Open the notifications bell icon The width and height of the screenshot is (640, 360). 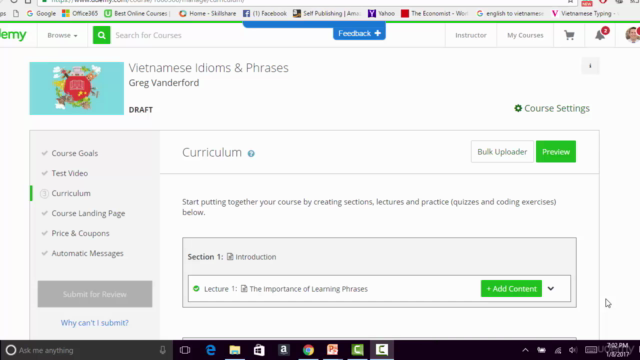click(600, 35)
